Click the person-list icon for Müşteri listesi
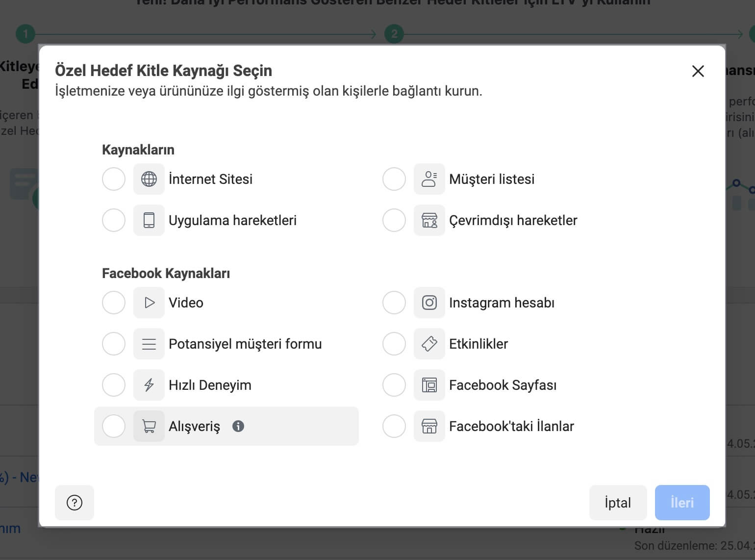 pos(429,179)
